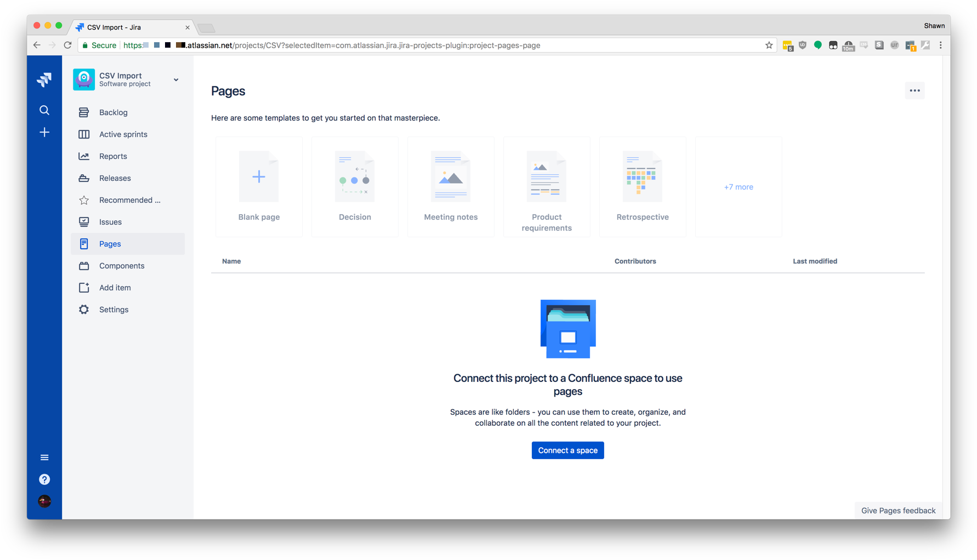
Task: Click the Add item label
Action: pyautogui.click(x=115, y=288)
